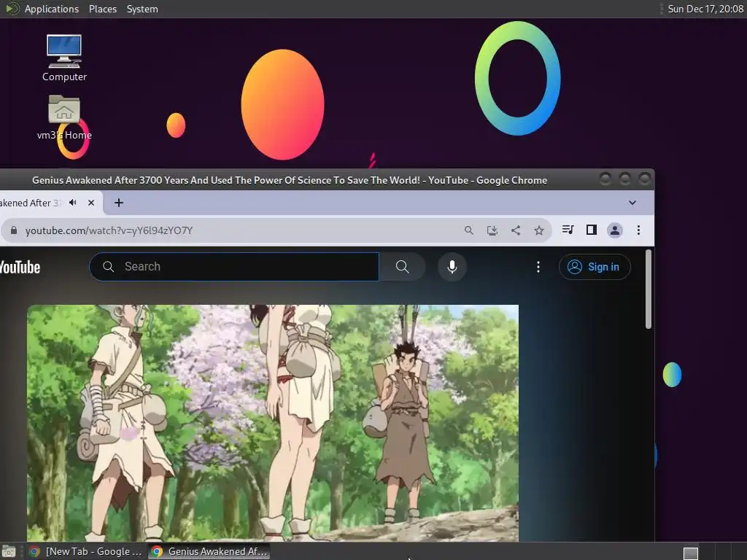Close the Genius Awakened YouTube tab
Viewport: 747px width, 560px height.
(91, 203)
